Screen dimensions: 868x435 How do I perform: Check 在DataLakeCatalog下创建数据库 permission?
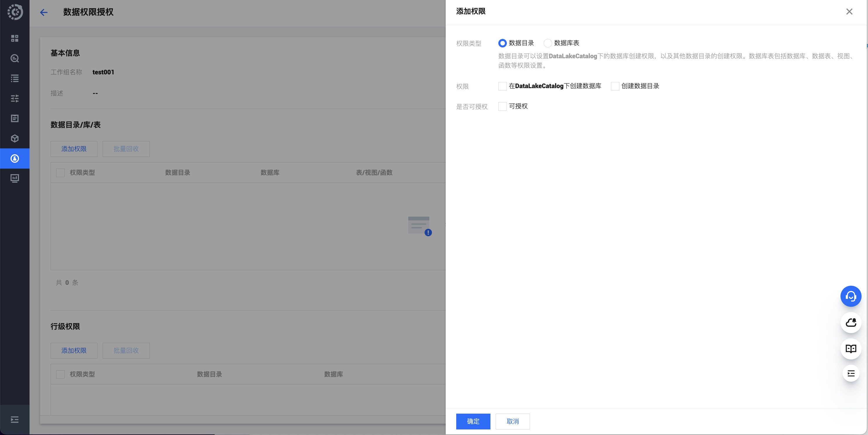pyautogui.click(x=502, y=86)
